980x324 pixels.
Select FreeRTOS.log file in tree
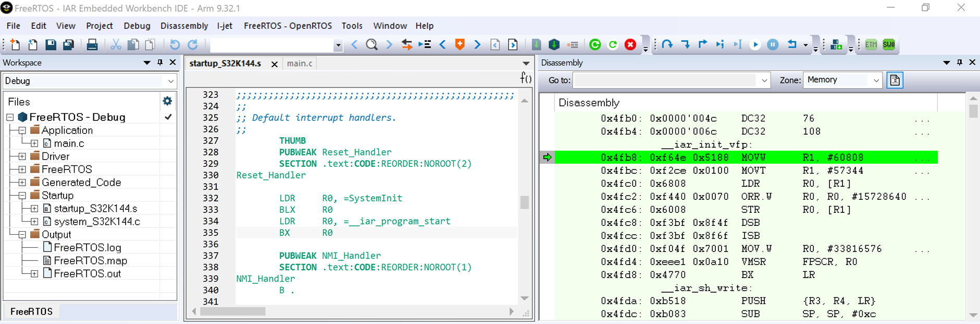[x=88, y=248]
